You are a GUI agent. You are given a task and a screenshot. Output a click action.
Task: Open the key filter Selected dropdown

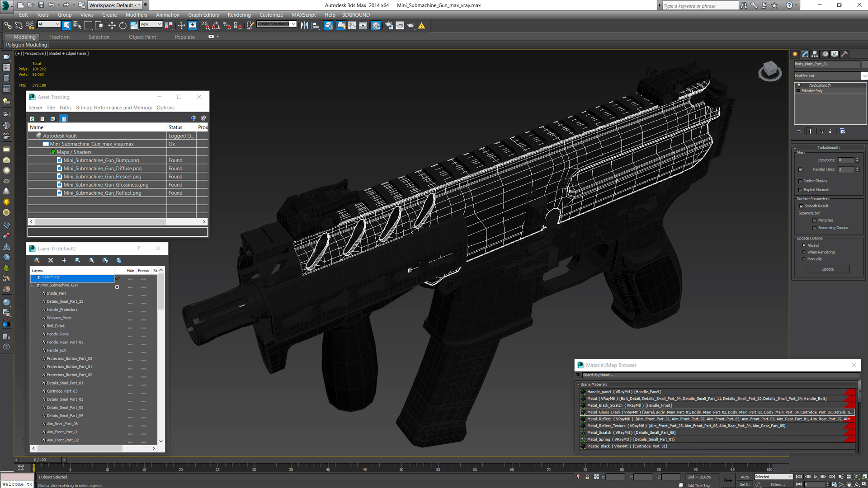pos(773,477)
